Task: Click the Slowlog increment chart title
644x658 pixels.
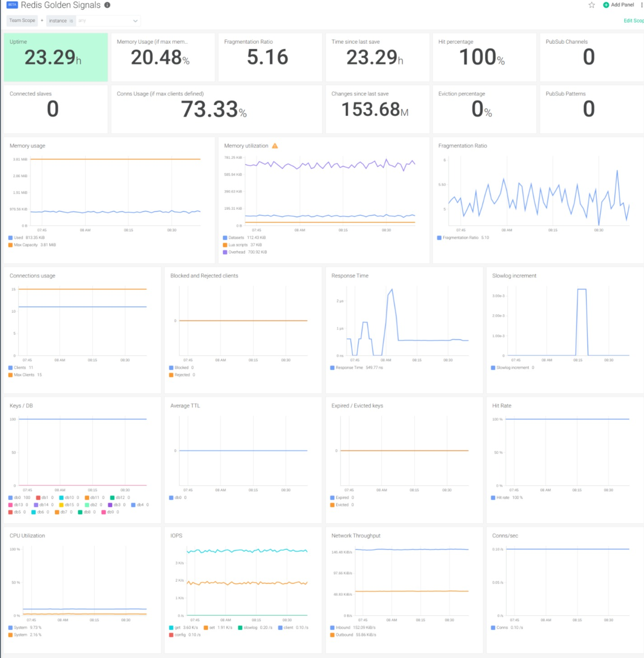Action: coord(514,276)
